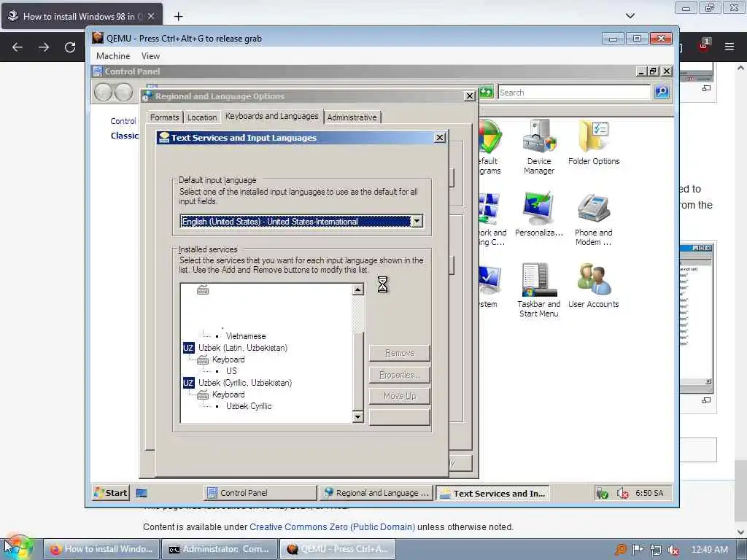The height and width of the screenshot is (560, 747).
Task: Open the Default input language dropdown arrow
Action: (x=417, y=221)
